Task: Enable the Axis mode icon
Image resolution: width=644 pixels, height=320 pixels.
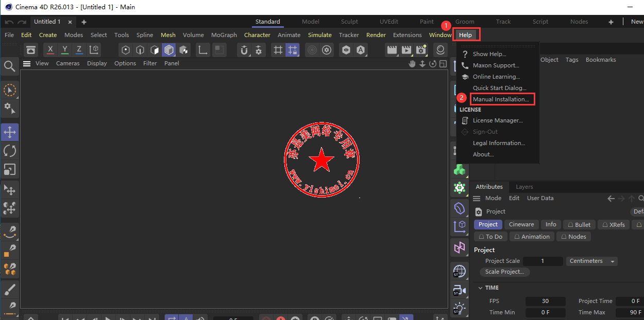Action: pyautogui.click(x=203, y=50)
